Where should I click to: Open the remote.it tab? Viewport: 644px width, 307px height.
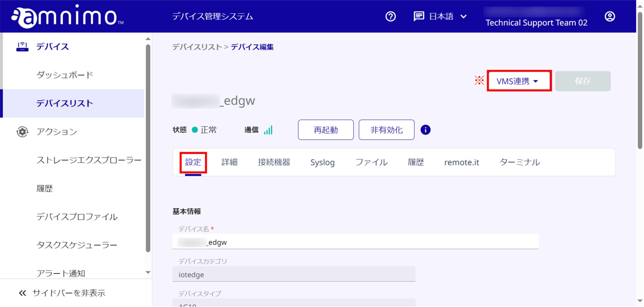click(461, 162)
